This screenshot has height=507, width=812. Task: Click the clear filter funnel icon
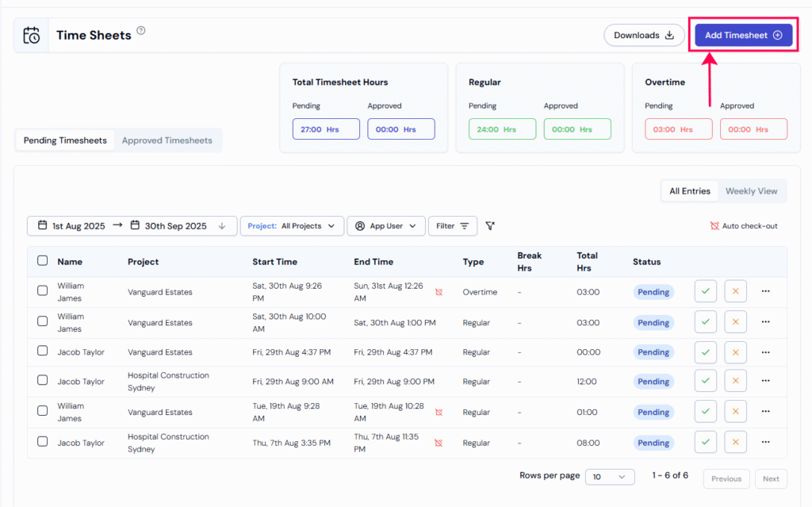click(x=490, y=226)
